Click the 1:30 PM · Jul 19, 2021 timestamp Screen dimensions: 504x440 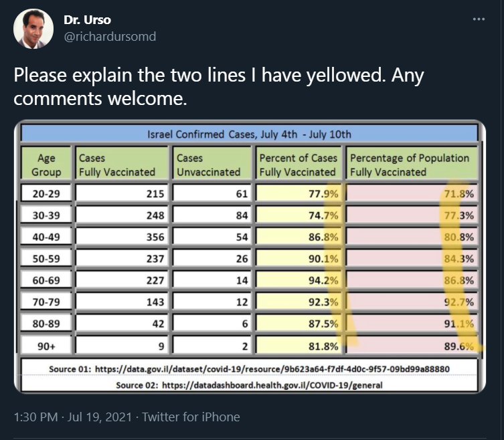point(73,417)
